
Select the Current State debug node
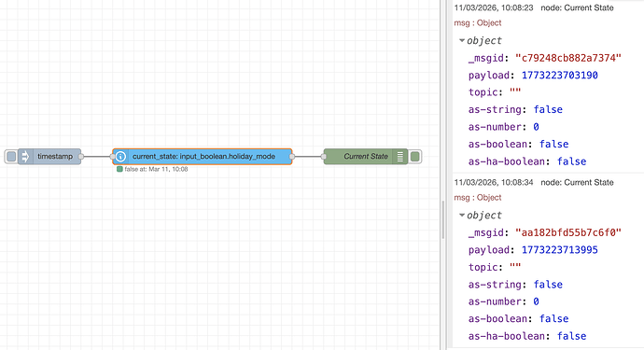[366, 157]
